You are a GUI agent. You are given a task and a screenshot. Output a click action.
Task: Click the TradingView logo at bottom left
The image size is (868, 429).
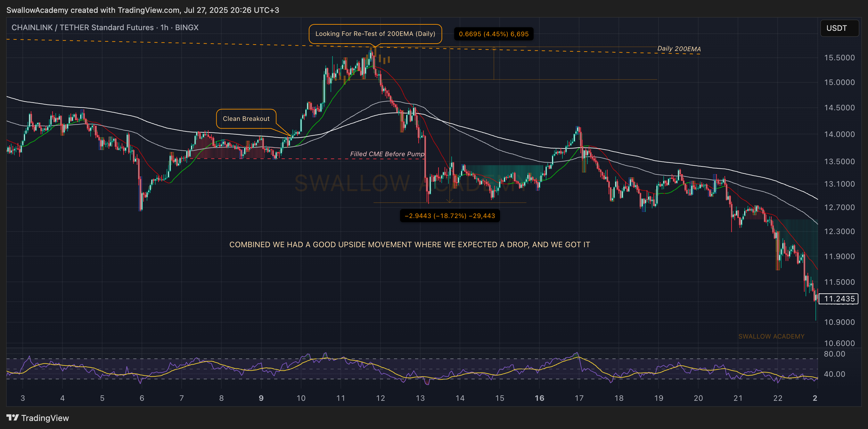[x=37, y=418]
